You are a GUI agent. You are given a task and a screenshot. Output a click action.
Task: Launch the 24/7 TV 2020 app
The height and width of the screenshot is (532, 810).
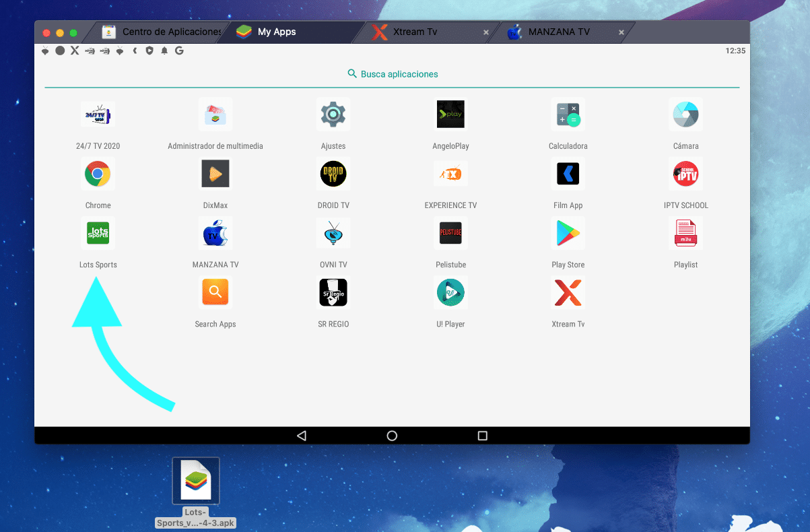click(98, 115)
